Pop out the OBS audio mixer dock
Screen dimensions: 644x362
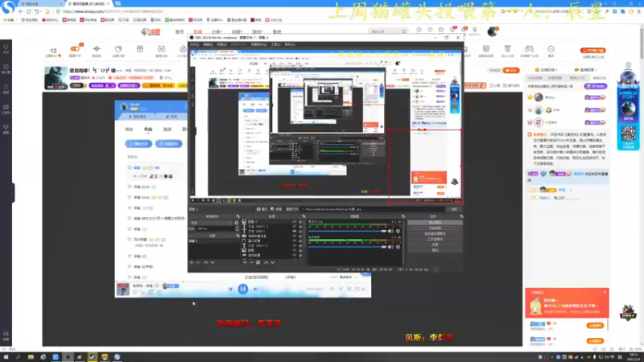[403, 216]
